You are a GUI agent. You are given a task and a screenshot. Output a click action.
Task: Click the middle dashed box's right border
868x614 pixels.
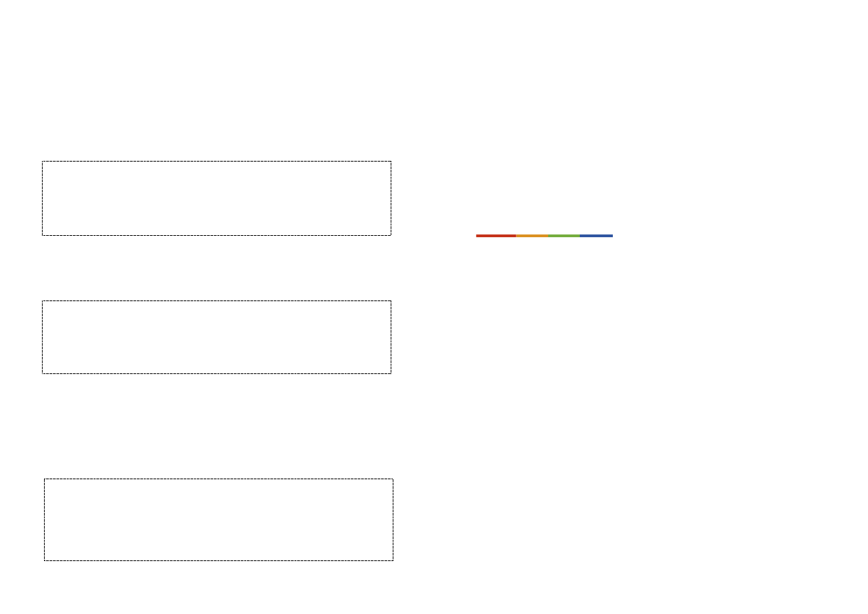(x=391, y=337)
